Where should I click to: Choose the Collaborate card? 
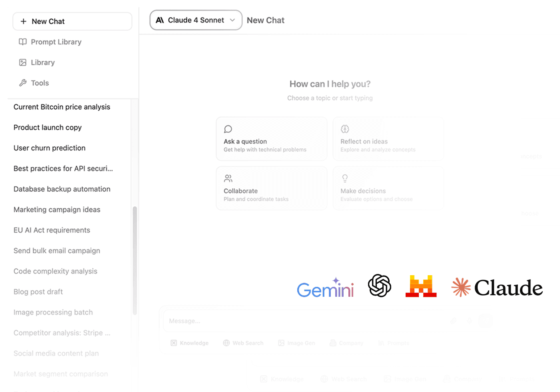coord(272,188)
